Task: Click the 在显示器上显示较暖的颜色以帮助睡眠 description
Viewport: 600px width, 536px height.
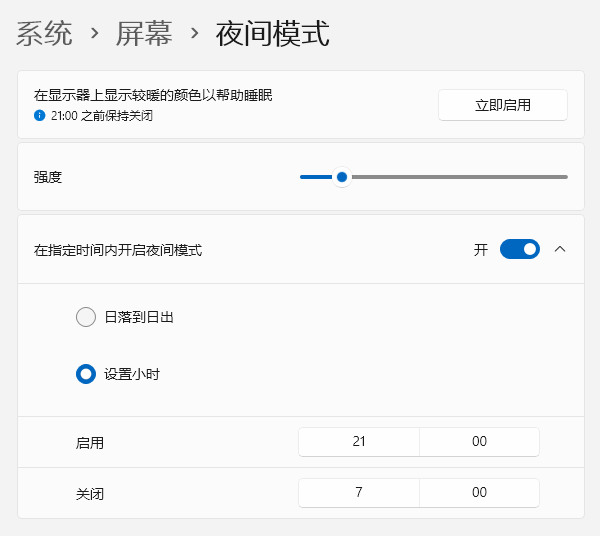Action: [153, 95]
